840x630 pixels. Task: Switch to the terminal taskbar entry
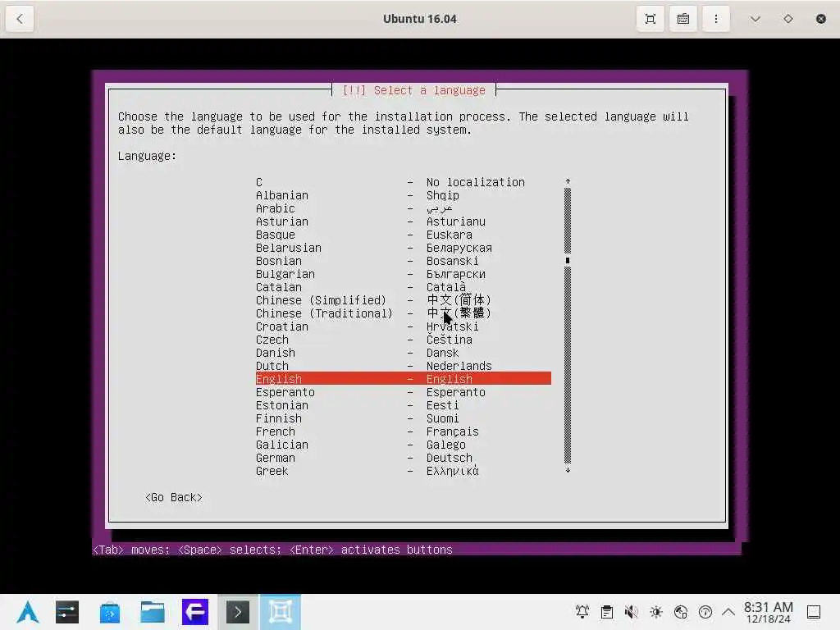click(x=238, y=612)
